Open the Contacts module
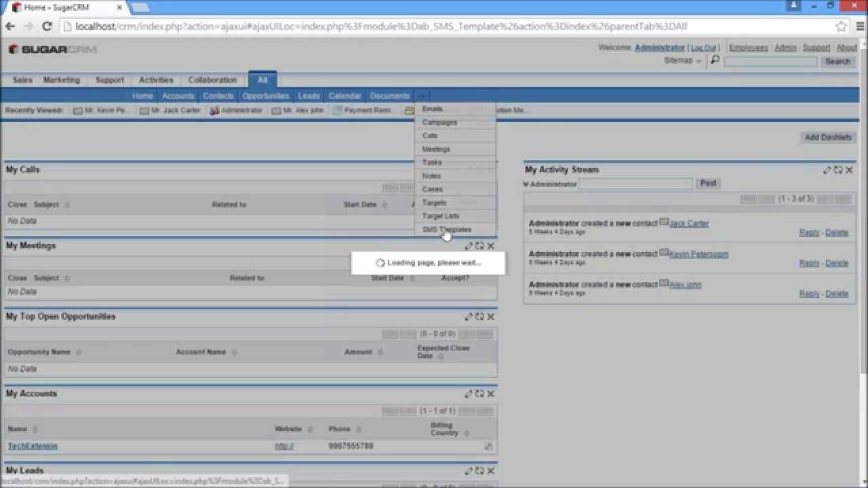The width and height of the screenshot is (868, 488). (218, 96)
